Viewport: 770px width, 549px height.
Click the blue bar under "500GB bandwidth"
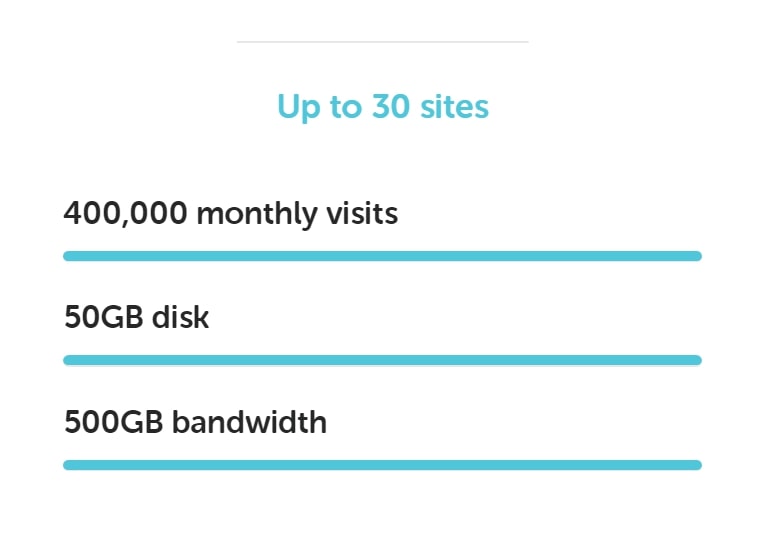383,465
